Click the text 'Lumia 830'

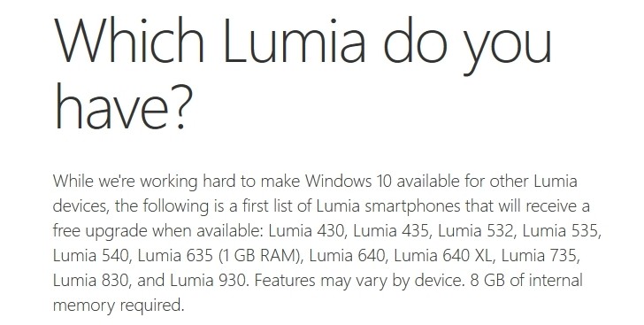coord(90,281)
